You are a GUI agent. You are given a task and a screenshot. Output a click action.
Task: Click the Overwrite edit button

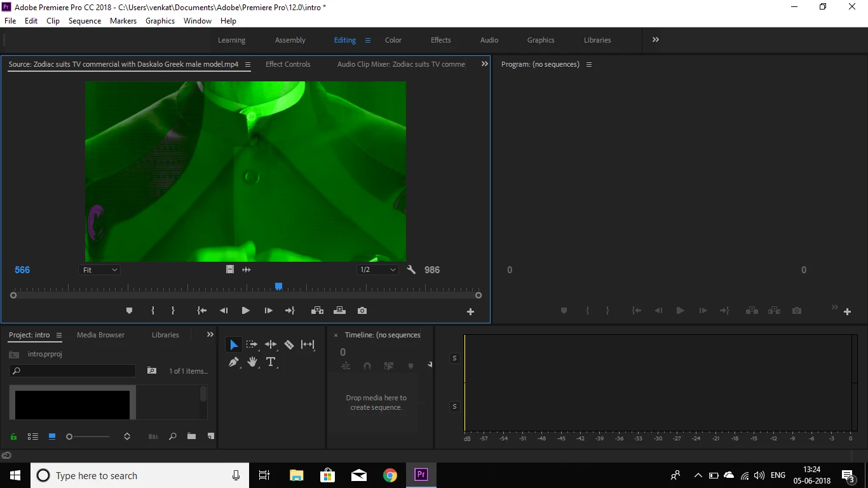[x=339, y=311]
